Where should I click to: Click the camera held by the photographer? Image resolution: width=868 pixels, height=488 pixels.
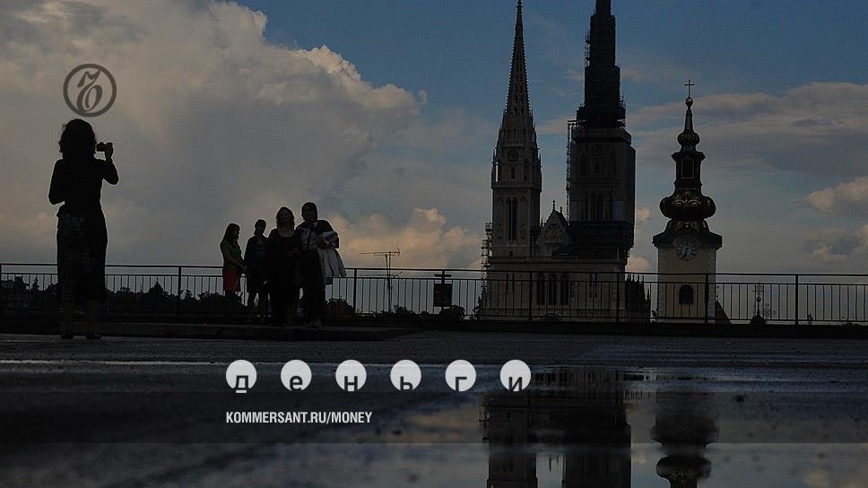[102, 146]
